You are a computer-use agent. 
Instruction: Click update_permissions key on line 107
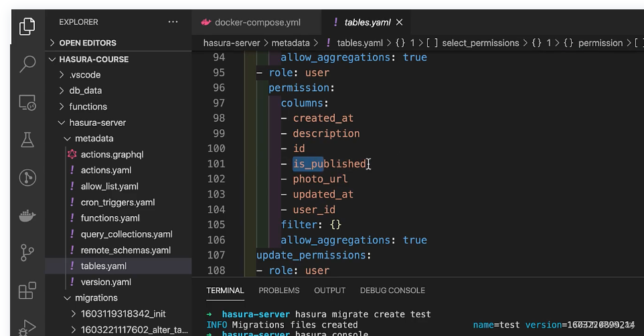click(x=311, y=255)
